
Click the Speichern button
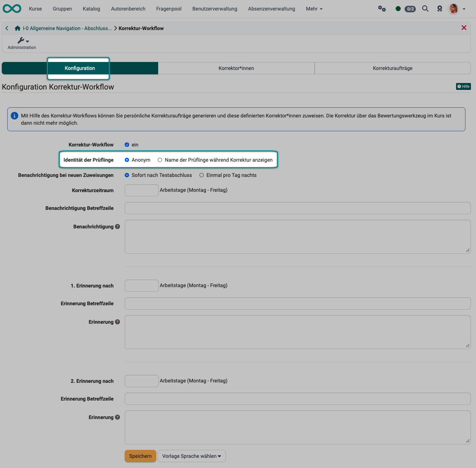[x=140, y=456]
